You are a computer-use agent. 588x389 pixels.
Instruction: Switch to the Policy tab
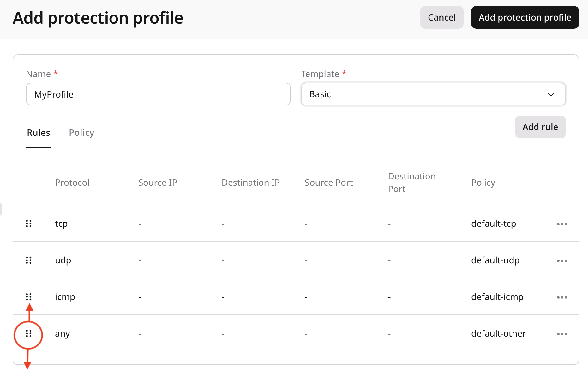click(x=81, y=133)
